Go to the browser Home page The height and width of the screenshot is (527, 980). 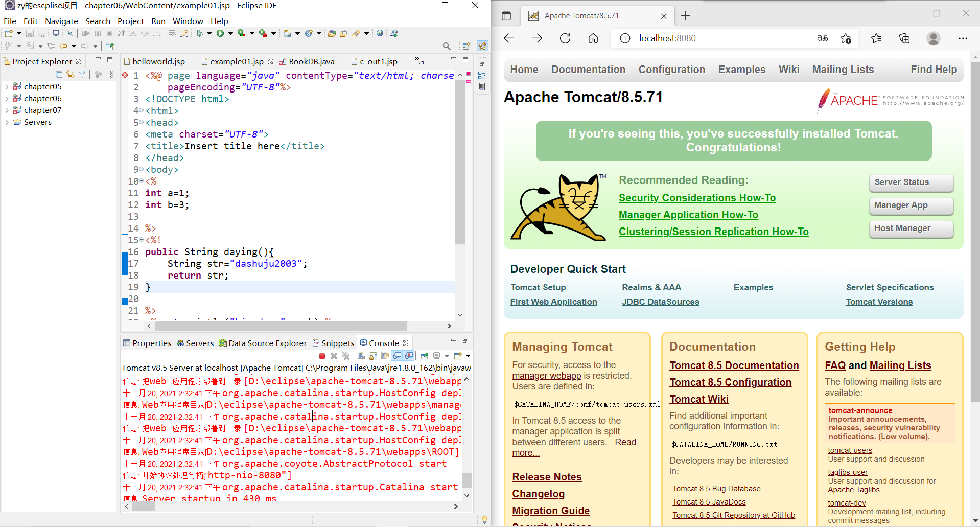(593, 38)
